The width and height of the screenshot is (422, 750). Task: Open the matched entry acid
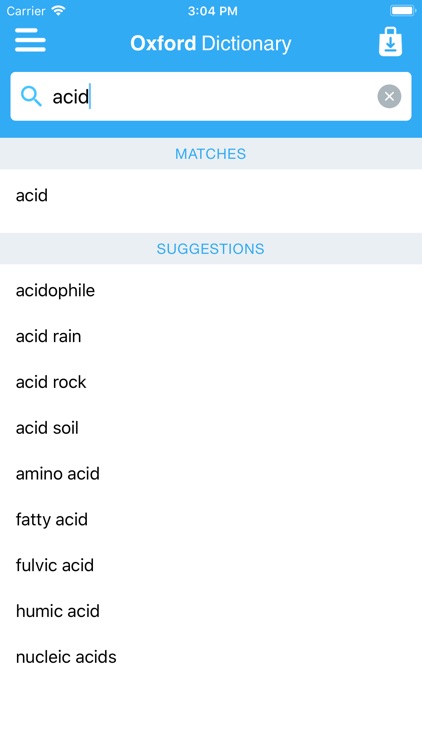click(x=211, y=196)
